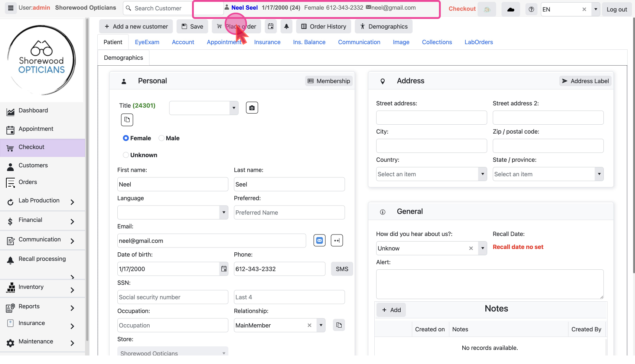This screenshot has height=364, width=635.
Task: Click the bell notification icon in toolbar
Action: 286,26
